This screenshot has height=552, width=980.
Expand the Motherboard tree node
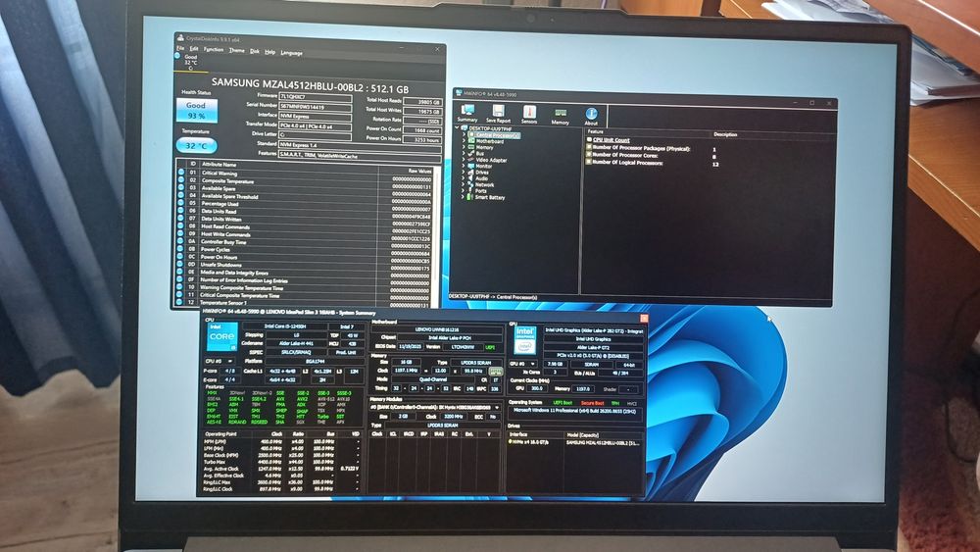(464, 141)
